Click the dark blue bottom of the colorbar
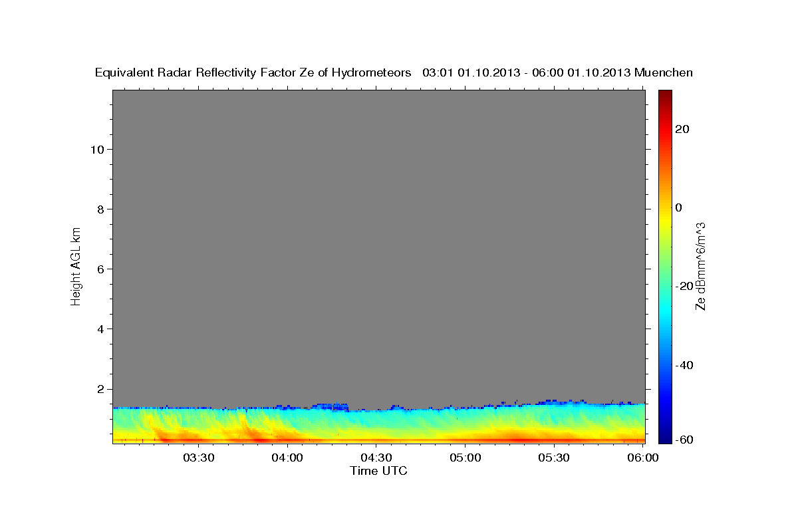798x532 pixels. pyautogui.click(x=665, y=438)
